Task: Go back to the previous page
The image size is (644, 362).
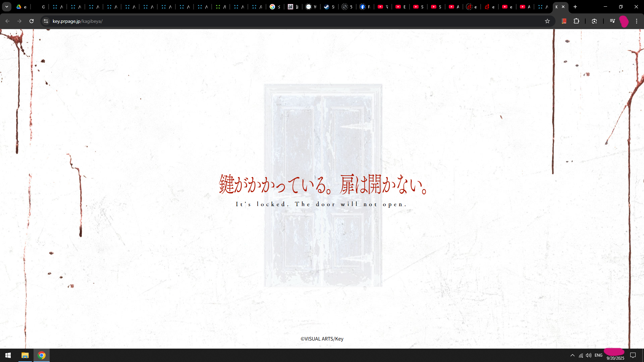Action: pyautogui.click(x=7, y=21)
